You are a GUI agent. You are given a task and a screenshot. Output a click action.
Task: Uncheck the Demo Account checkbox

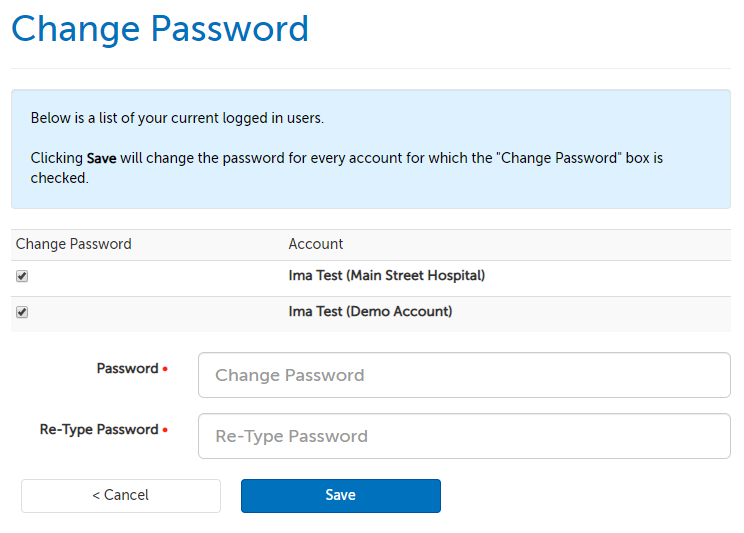click(x=22, y=312)
